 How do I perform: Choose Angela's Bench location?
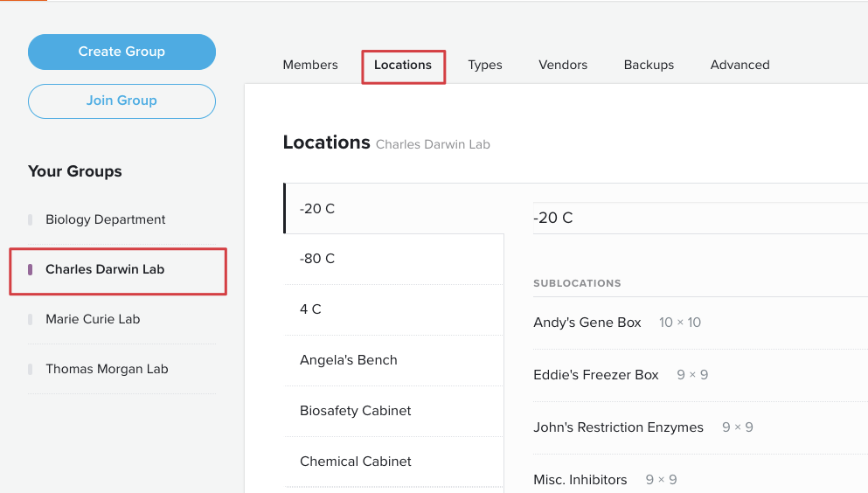click(x=393, y=360)
